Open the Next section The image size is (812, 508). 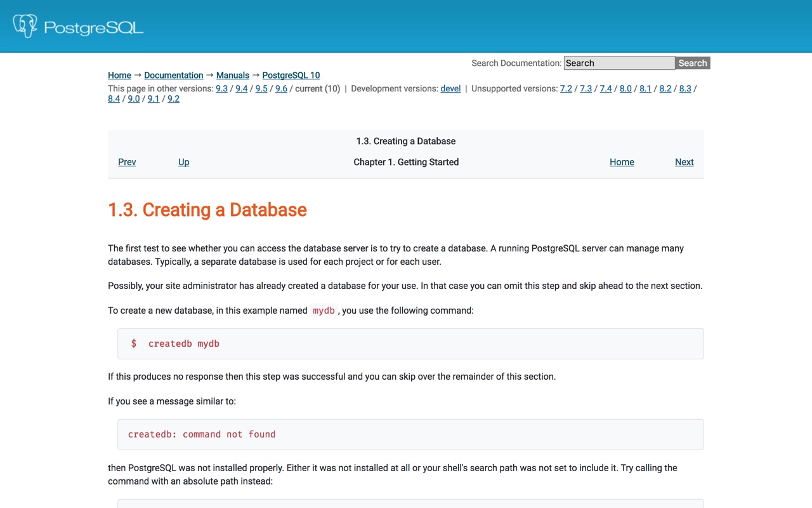684,162
